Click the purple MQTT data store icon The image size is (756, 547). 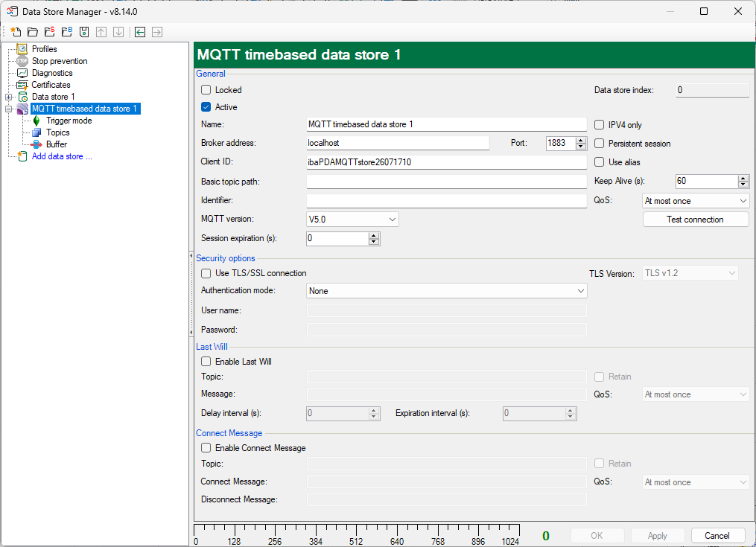click(22, 109)
